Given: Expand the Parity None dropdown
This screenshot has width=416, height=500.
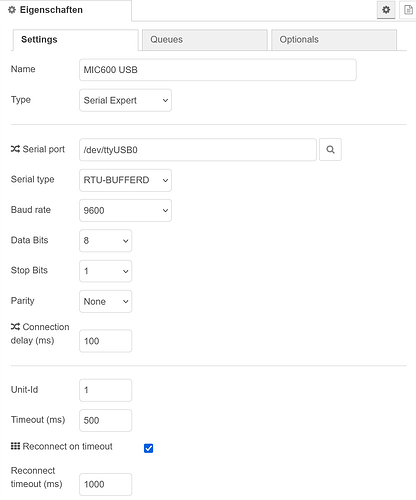Looking at the screenshot, I should pyautogui.click(x=106, y=301).
